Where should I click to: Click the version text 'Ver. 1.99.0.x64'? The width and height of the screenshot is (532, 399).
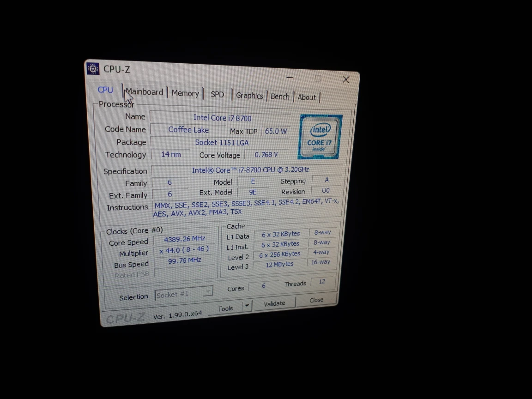pos(177,315)
